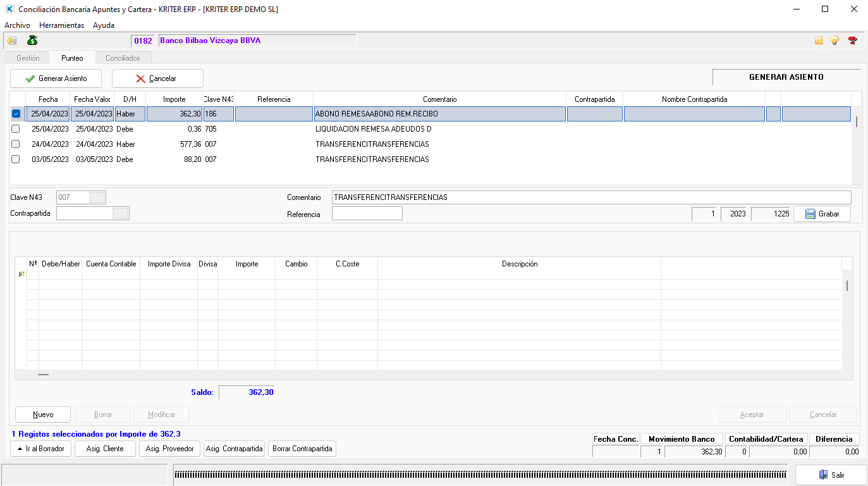Click the Referencia input field
Screen dimensions: 868x486
click(x=367, y=214)
